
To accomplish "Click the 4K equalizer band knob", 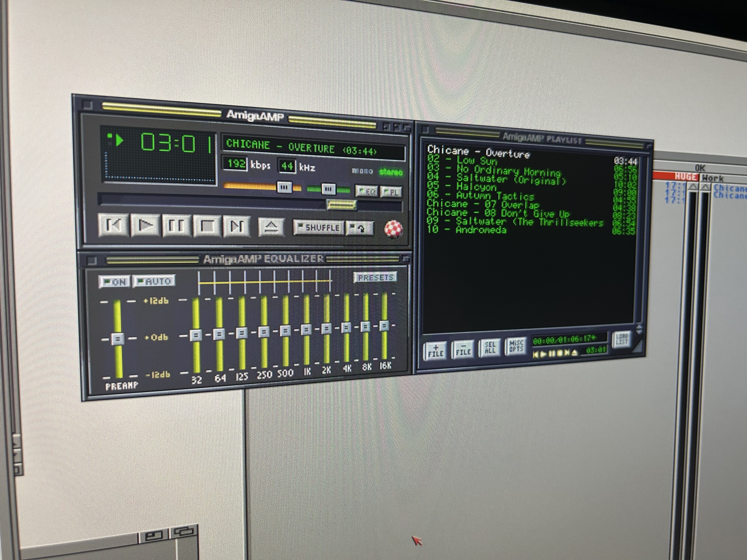I will pyautogui.click(x=346, y=327).
